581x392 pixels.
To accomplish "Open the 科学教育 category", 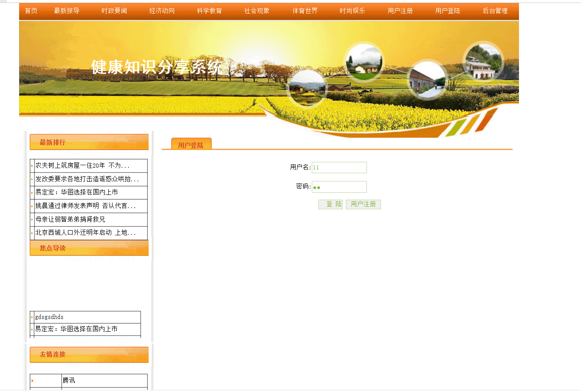I will [209, 11].
